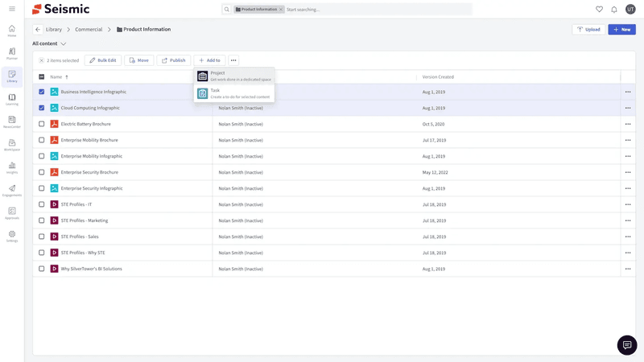Navigate to Commercial breadcrumb
The height and width of the screenshot is (362, 644).
[x=89, y=30]
